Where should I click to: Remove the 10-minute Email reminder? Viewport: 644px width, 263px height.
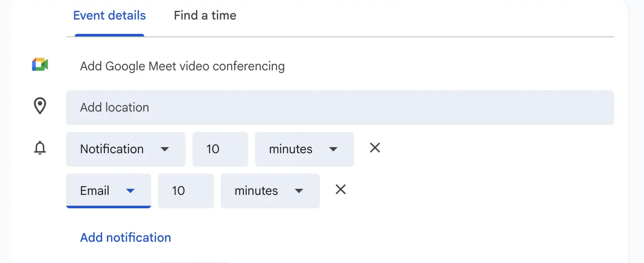(340, 190)
